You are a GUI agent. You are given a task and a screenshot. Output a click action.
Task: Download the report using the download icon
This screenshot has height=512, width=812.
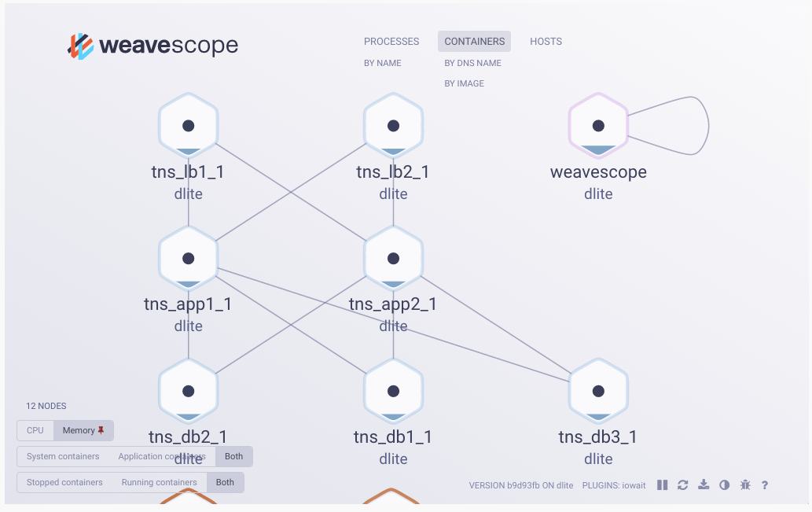pos(704,485)
